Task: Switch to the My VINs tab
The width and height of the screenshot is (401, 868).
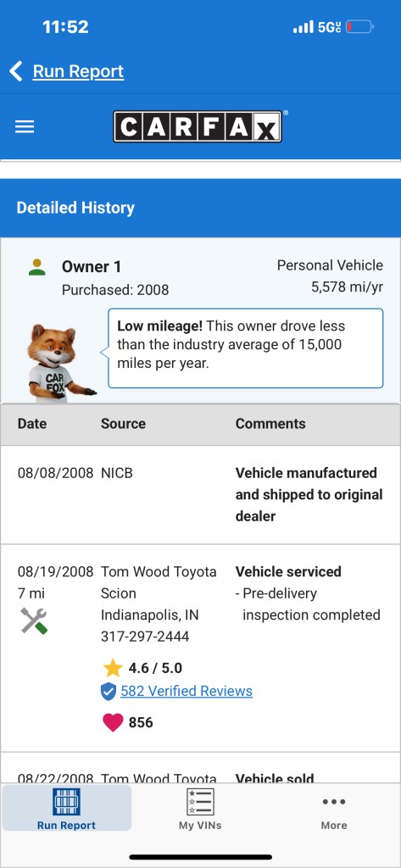Action: pyautogui.click(x=200, y=809)
